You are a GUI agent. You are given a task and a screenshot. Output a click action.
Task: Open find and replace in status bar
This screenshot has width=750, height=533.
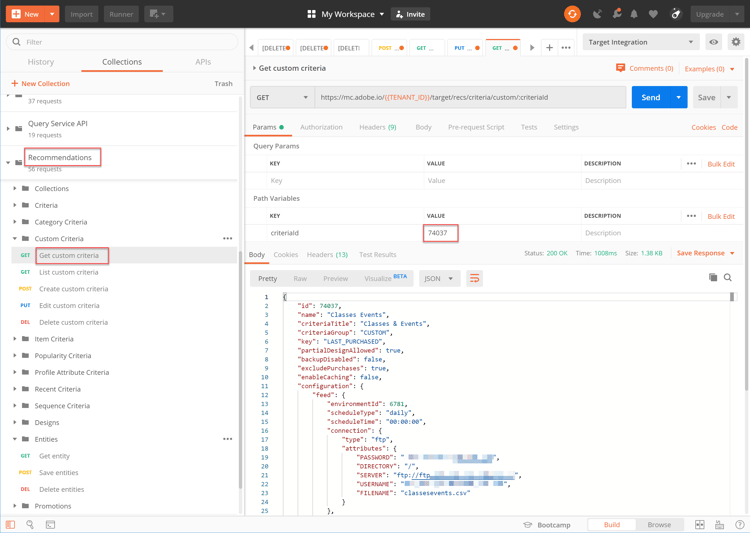30,524
